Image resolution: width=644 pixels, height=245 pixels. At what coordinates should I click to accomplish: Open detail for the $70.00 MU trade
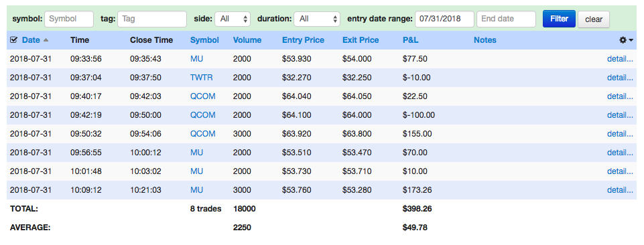[x=620, y=153]
